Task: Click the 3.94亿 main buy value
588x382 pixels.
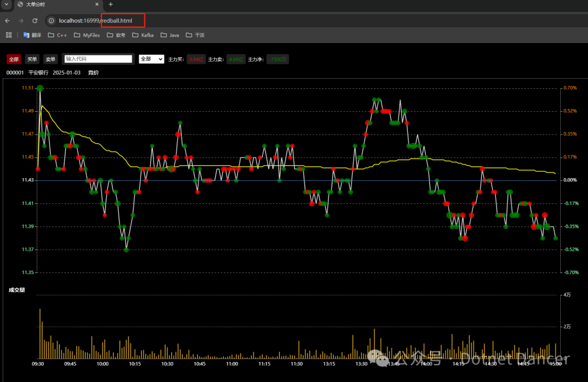Action: tap(196, 59)
